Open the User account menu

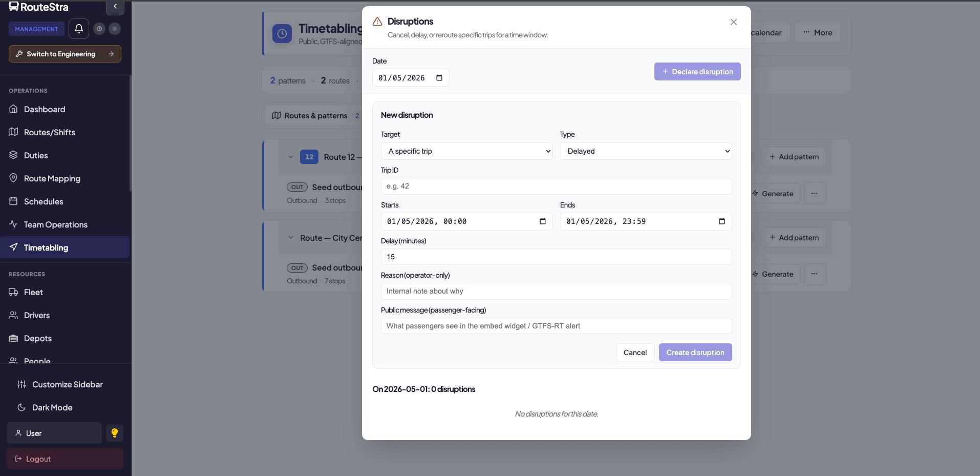coord(54,433)
